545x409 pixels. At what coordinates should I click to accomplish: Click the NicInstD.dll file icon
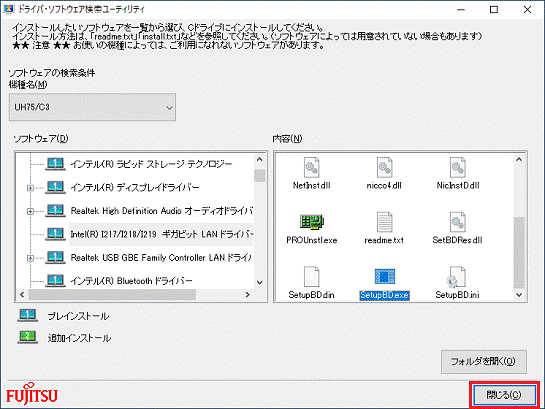coord(457,167)
